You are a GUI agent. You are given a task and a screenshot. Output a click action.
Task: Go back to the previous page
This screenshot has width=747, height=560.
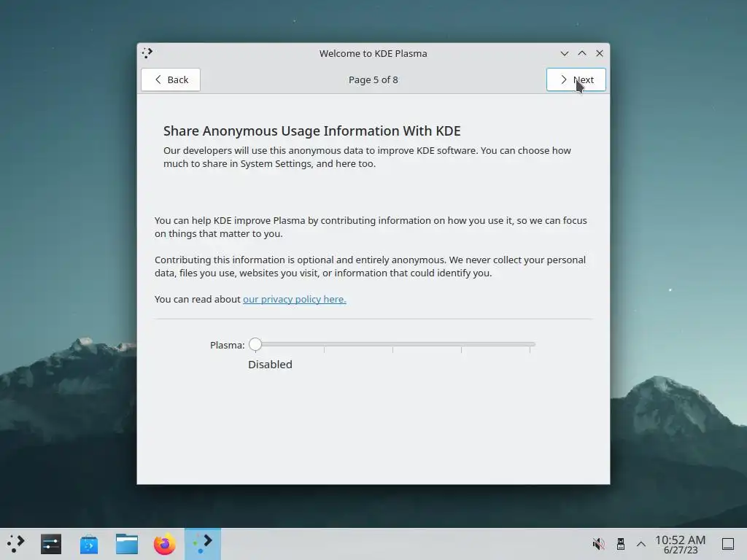171,79
